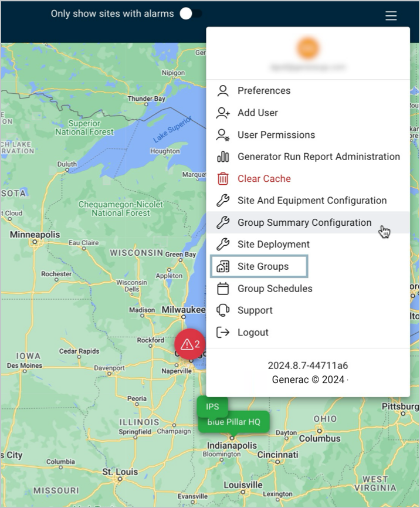Click the User Permissions gear-person icon
Screen dimensions: 420x508
[x=223, y=135]
